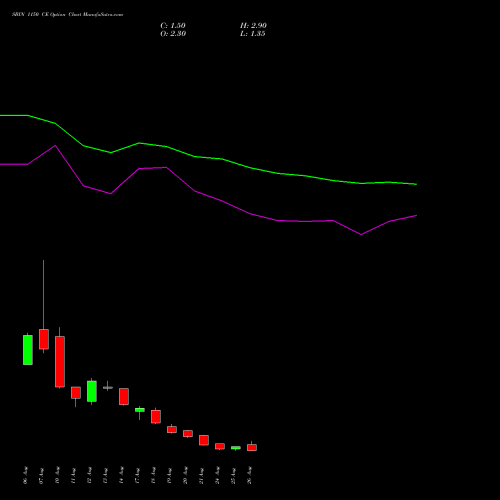The image size is (500, 500).
Task: Select the thin doji candle for 13 Aug
Action: [x=108, y=387]
